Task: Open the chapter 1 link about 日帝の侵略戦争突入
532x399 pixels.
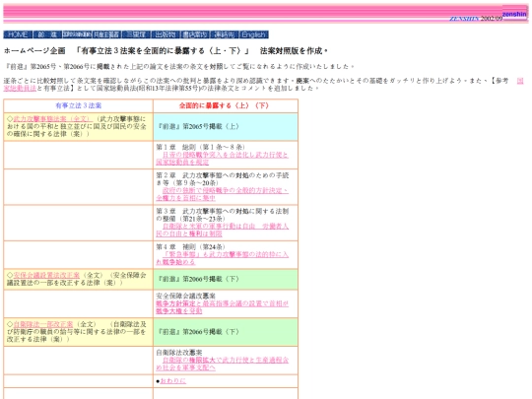Action: tap(222, 159)
